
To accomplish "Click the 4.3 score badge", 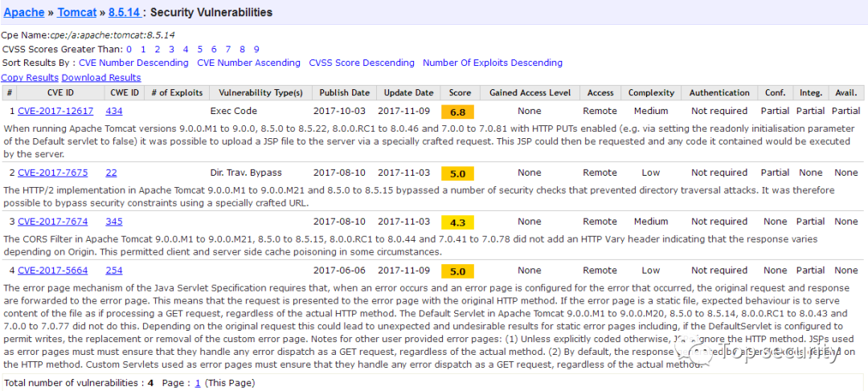I will tap(458, 223).
